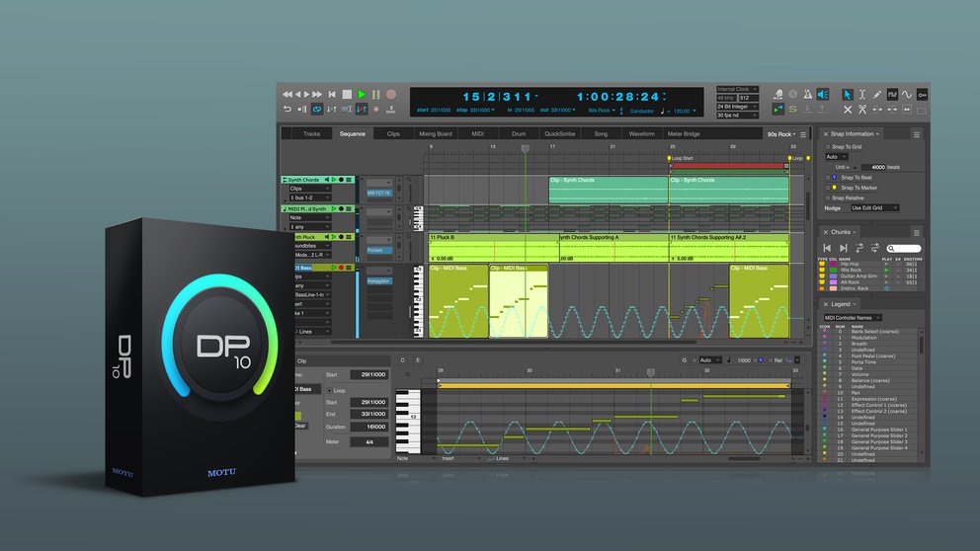
Task: Open the Meter Bridge tab
Action: coord(684,133)
